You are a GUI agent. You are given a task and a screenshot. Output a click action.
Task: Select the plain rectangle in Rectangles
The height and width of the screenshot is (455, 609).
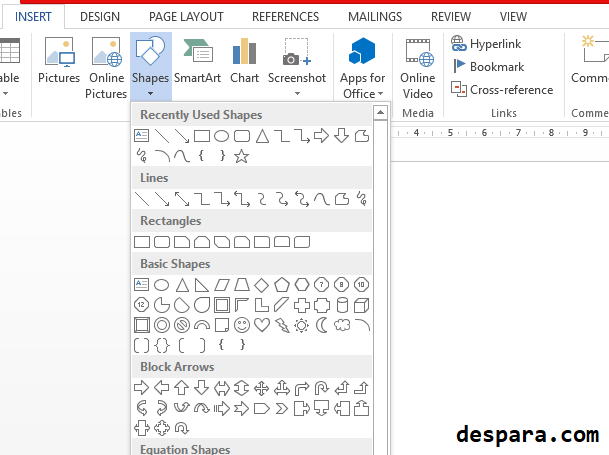[x=142, y=242]
